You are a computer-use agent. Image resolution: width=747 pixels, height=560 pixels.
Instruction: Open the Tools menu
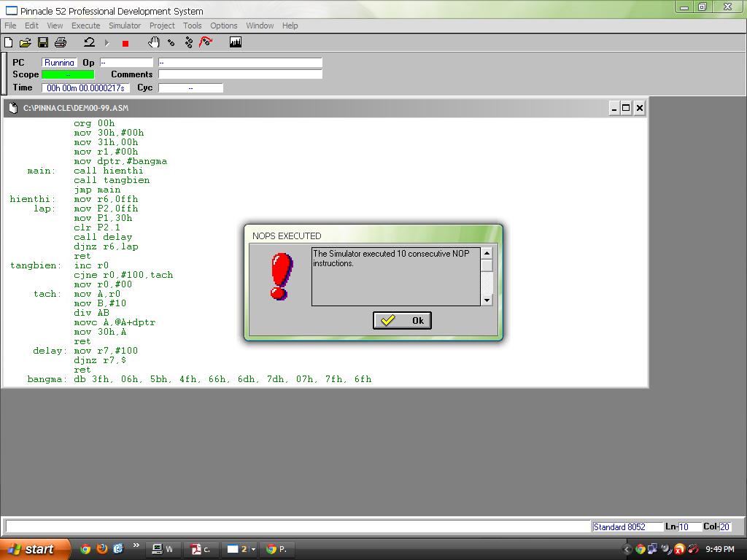(193, 26)
